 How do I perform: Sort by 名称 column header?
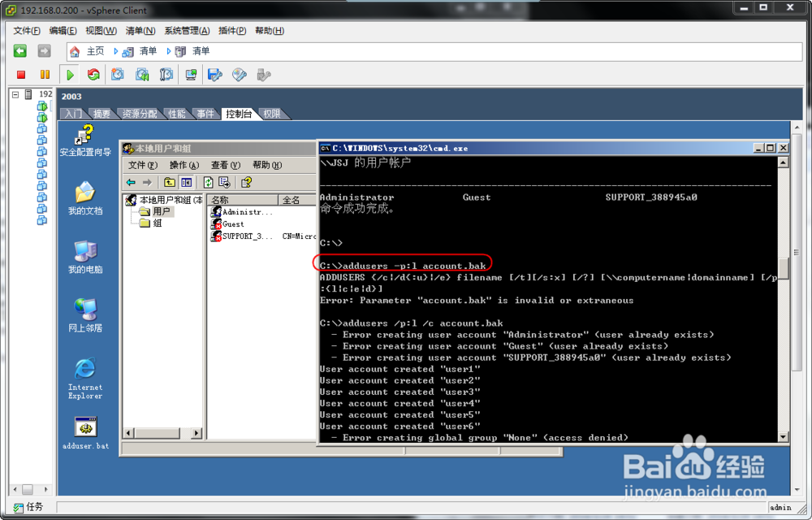click(x=242, y=200)
